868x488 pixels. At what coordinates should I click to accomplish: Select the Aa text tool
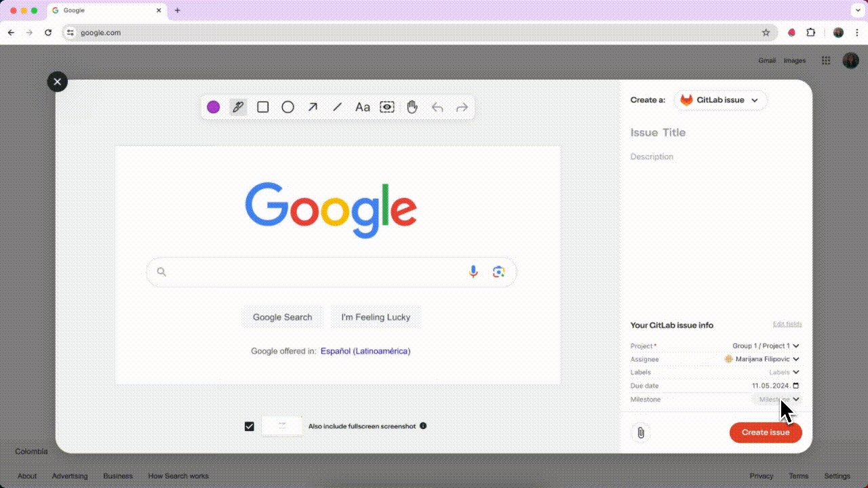tap(363, 107)
